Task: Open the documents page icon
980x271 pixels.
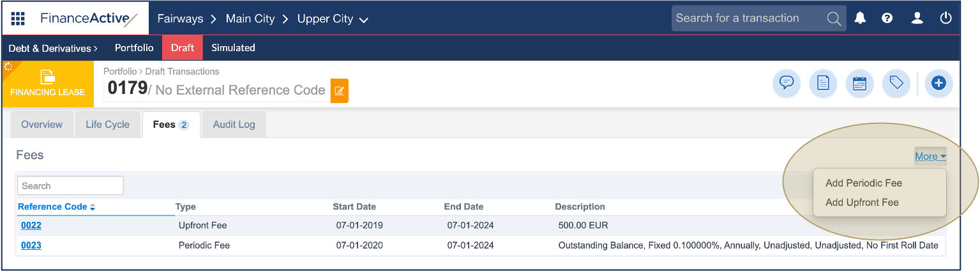Action: [823, 84]
